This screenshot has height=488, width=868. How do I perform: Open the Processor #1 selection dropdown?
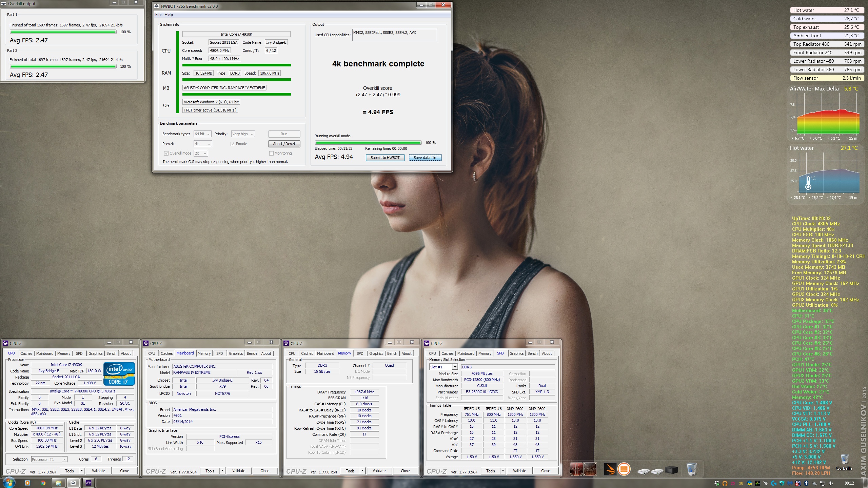pyautogui.click(x=49, y=460)
